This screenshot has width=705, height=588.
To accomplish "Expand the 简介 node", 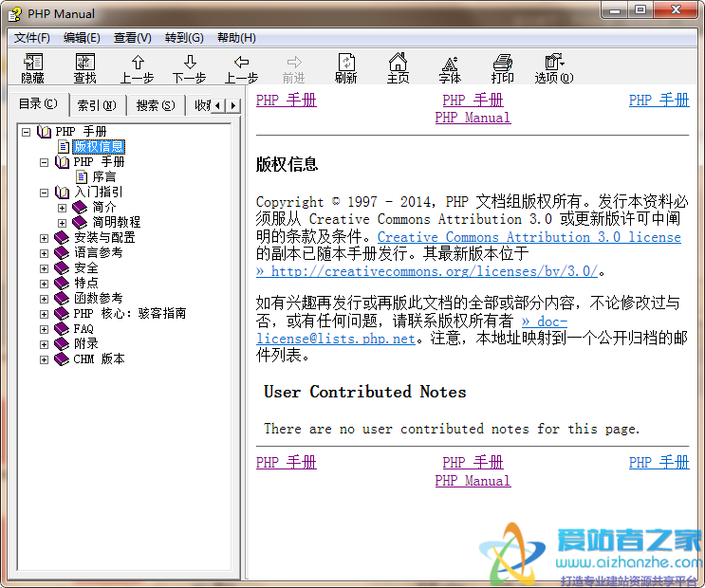I will [x=62, y=208].
